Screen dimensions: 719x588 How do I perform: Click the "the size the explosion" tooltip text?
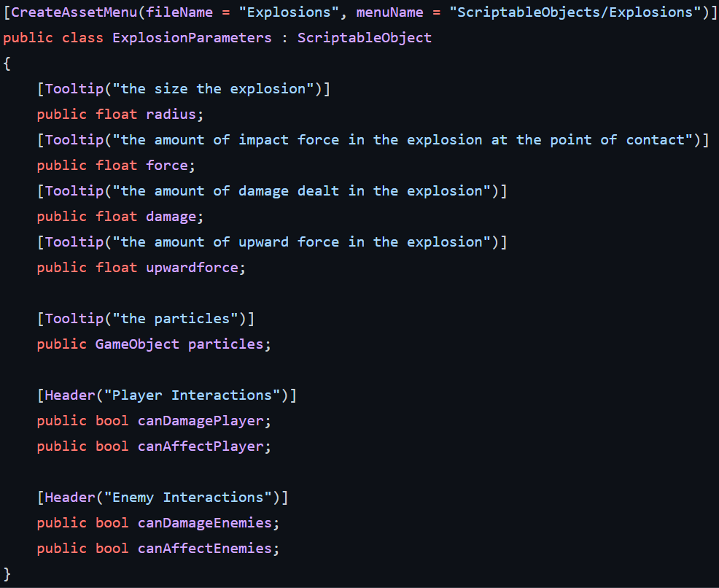213,88
